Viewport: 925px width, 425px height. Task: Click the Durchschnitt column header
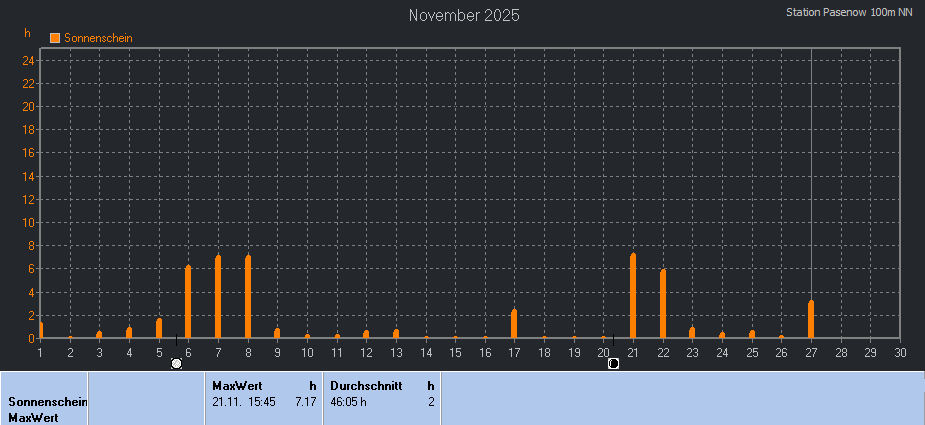(x=366, y=385)
